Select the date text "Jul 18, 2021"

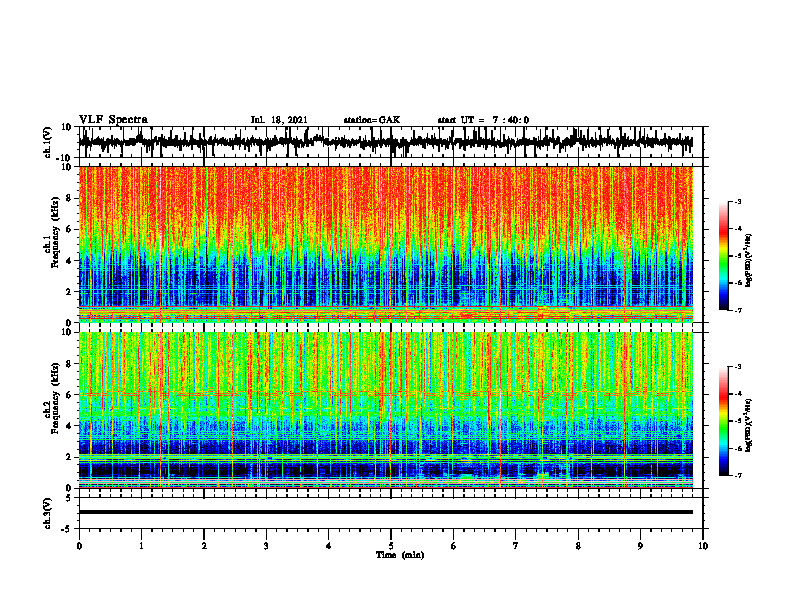279,120
